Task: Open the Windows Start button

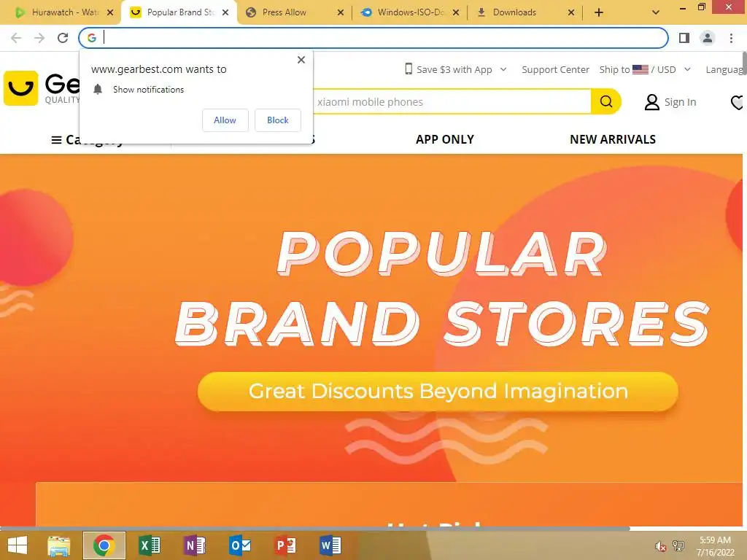Action: click(18, 545)
